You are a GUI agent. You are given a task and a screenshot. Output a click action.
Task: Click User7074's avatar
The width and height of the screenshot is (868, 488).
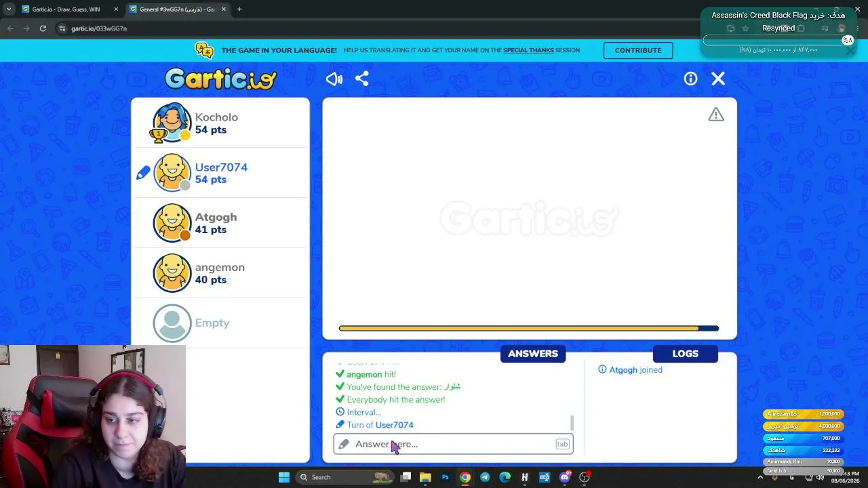point(172,172)
